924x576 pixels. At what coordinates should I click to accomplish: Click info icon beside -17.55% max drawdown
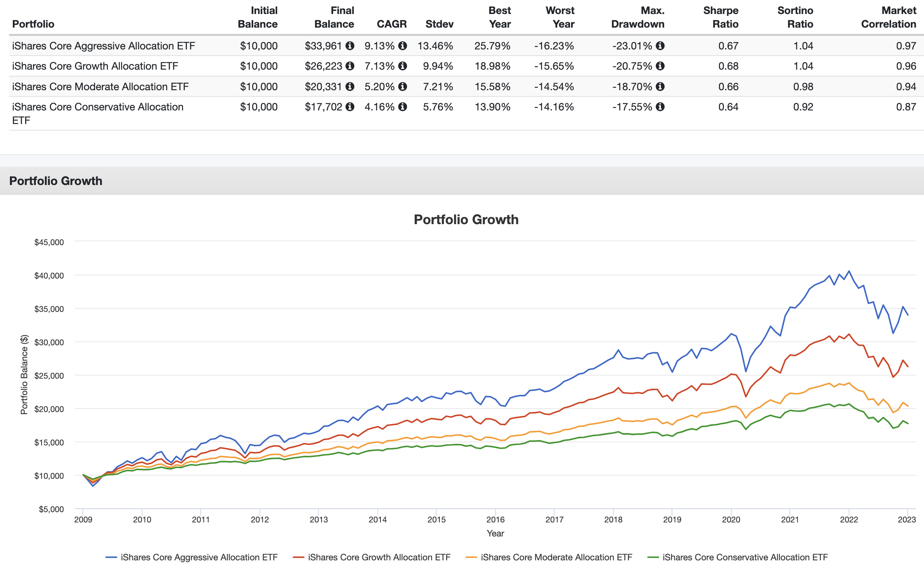pos(660,107)
